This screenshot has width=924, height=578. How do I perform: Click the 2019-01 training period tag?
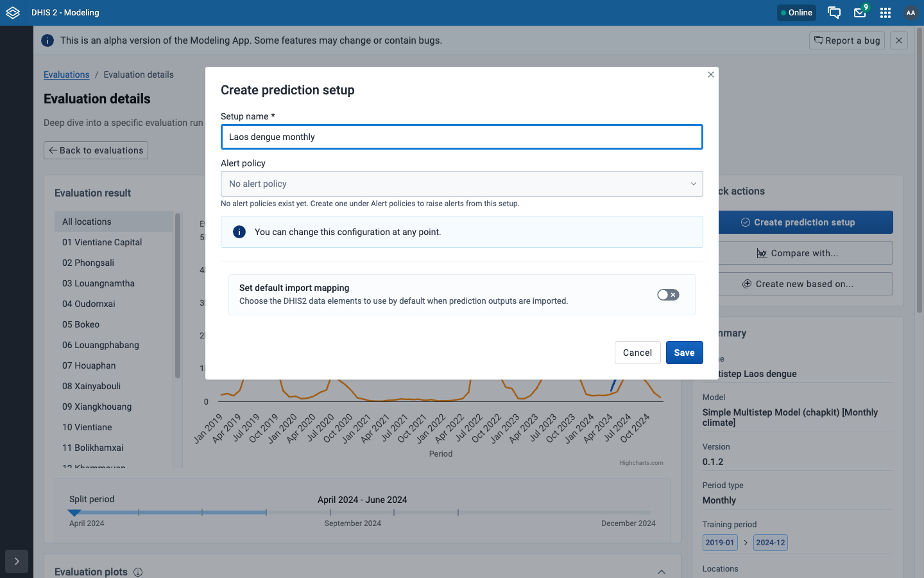(719, 543)
